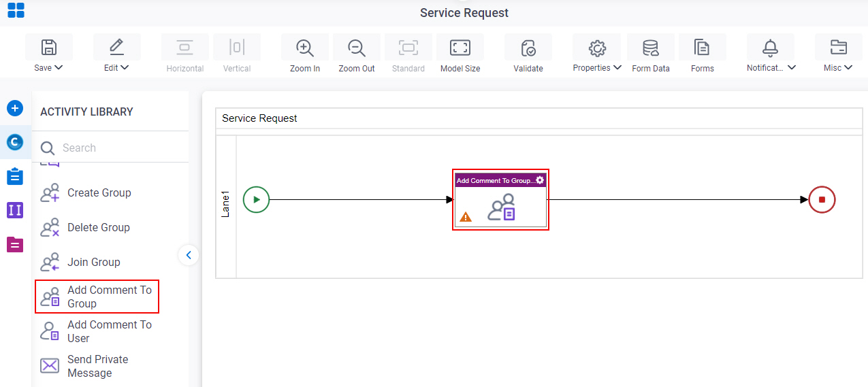Collapse the Activity Library panel with the chevron

[x=189, y=255]
